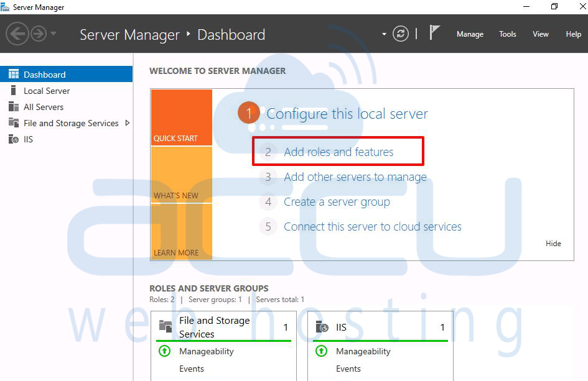Click the IIS icon in sidebar
Viewport: 588px width, 381px height.
14,139
